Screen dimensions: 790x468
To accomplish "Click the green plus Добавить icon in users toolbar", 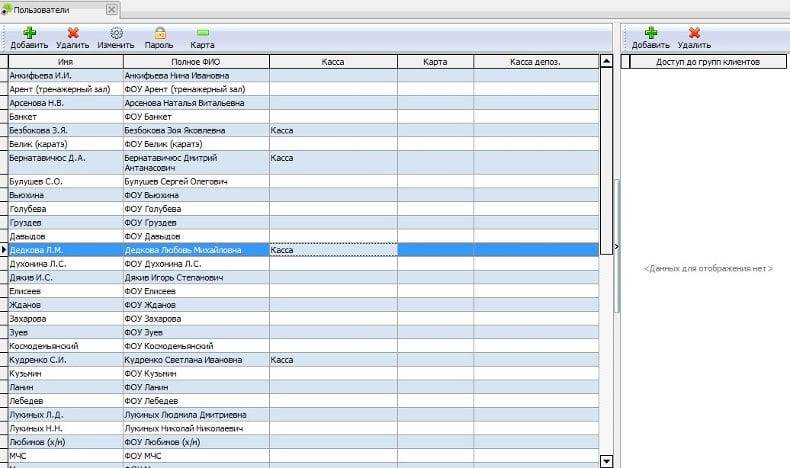I will click(29, 33).
